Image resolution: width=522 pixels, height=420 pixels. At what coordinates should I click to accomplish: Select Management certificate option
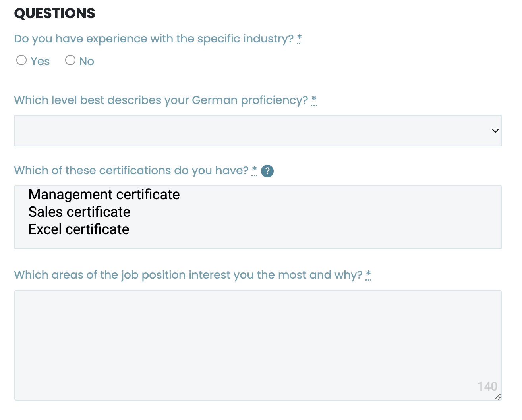pyautogui.click(x=104, y=195)
